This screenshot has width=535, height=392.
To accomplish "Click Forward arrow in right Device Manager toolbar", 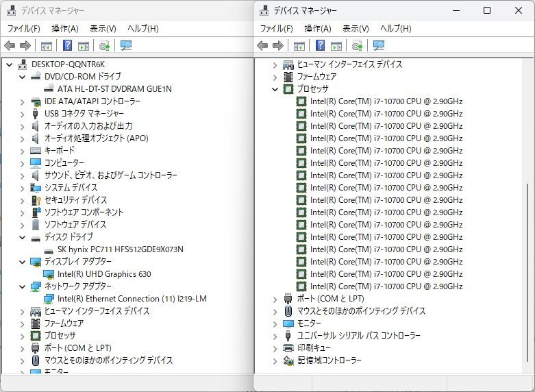I will tap(278, 45).
